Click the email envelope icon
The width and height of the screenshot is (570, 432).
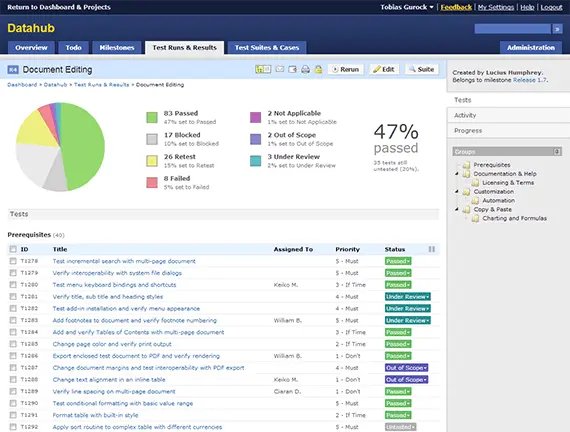point(280,69)
